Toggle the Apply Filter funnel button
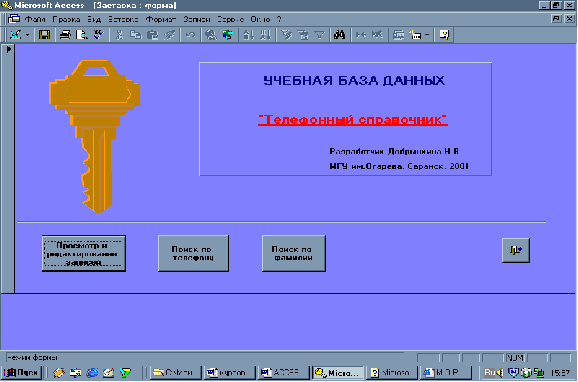 tap(319, 35)
